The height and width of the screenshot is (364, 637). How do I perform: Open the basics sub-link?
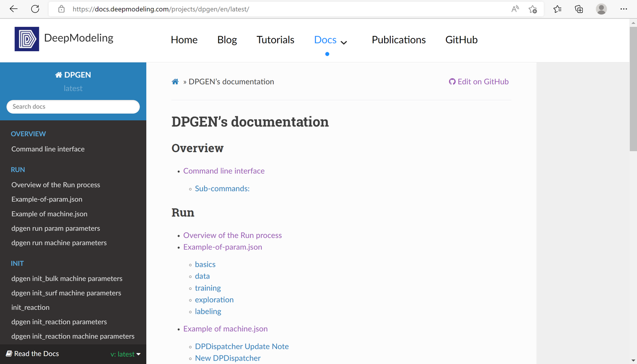(205, 264)
